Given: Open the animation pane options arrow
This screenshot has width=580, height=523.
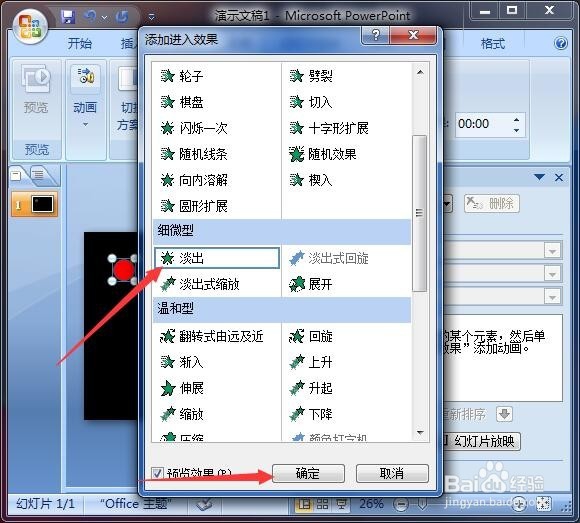Looking at the screenshot, I should [539, 177].
